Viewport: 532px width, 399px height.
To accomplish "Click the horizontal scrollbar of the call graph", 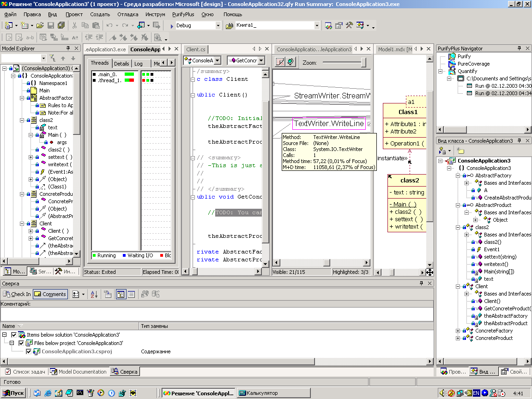I will pyautogui.click(x=321, y=263).
